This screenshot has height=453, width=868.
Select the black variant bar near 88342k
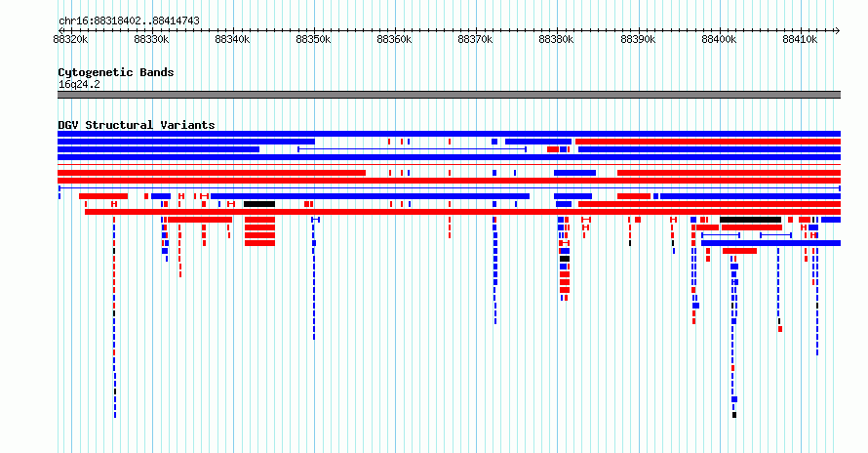pyautogui.click(x=259, y=204)
